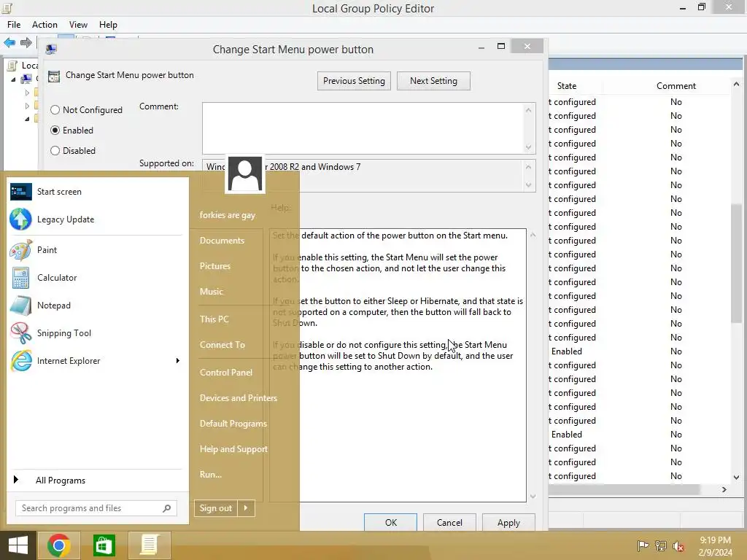Click the dialog title bar system icon
747x560 pixels.
51,49
